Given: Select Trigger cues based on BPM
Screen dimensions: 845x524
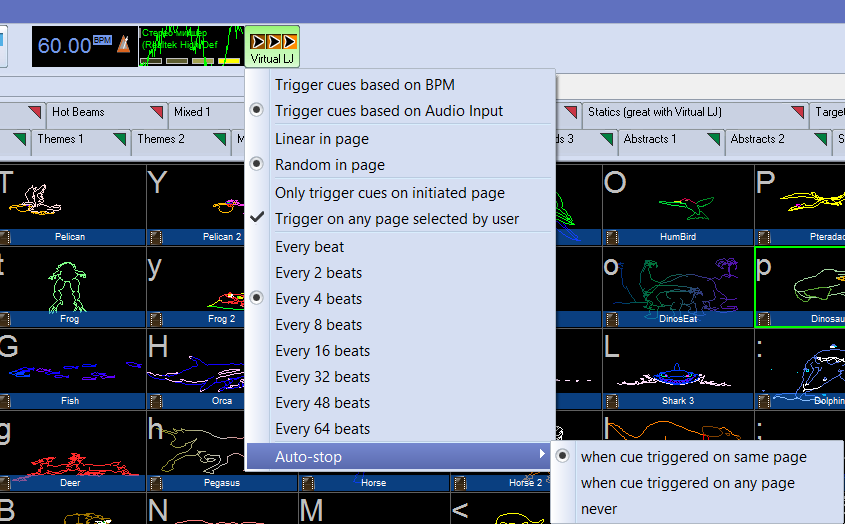Looking at the screenshot, I should (364, 85).
